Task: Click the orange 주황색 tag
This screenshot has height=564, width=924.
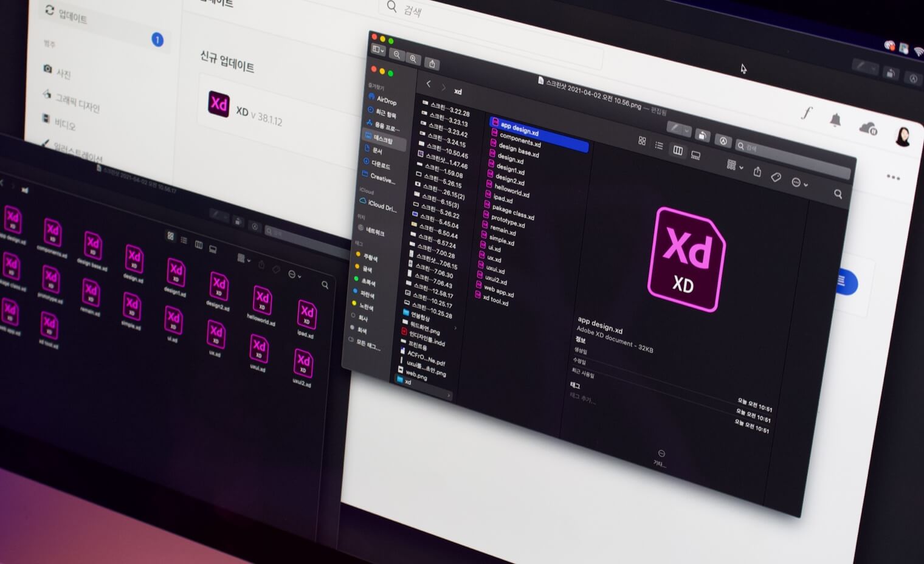Action: tap(367, 256)
